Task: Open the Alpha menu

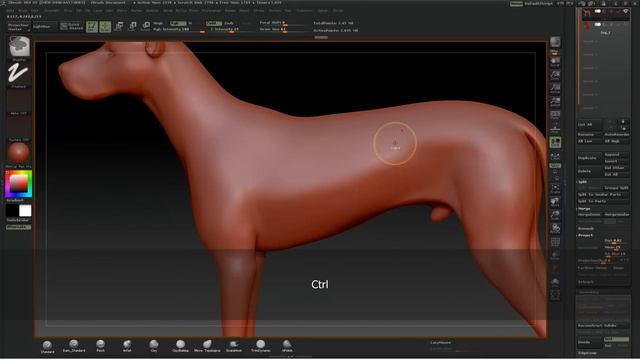Action: 10,11
